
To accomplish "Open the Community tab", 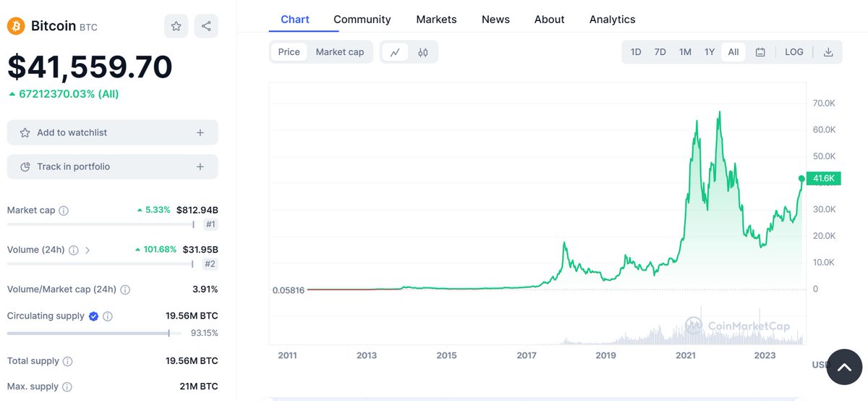I will pos(362,20).
